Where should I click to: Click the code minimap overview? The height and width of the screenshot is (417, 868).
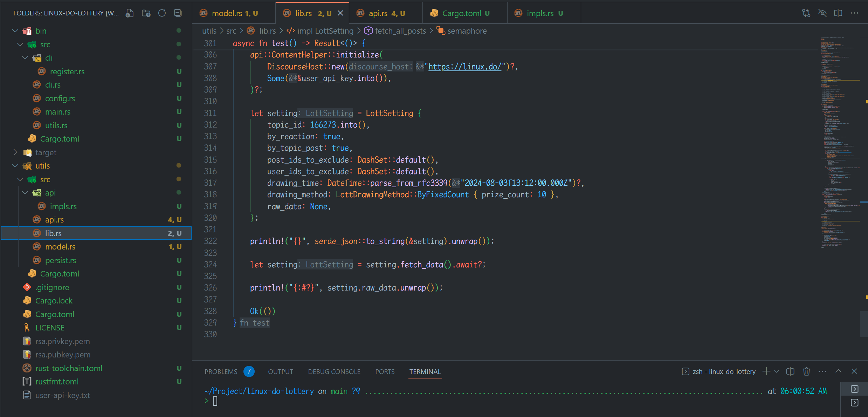click(840, 142)
